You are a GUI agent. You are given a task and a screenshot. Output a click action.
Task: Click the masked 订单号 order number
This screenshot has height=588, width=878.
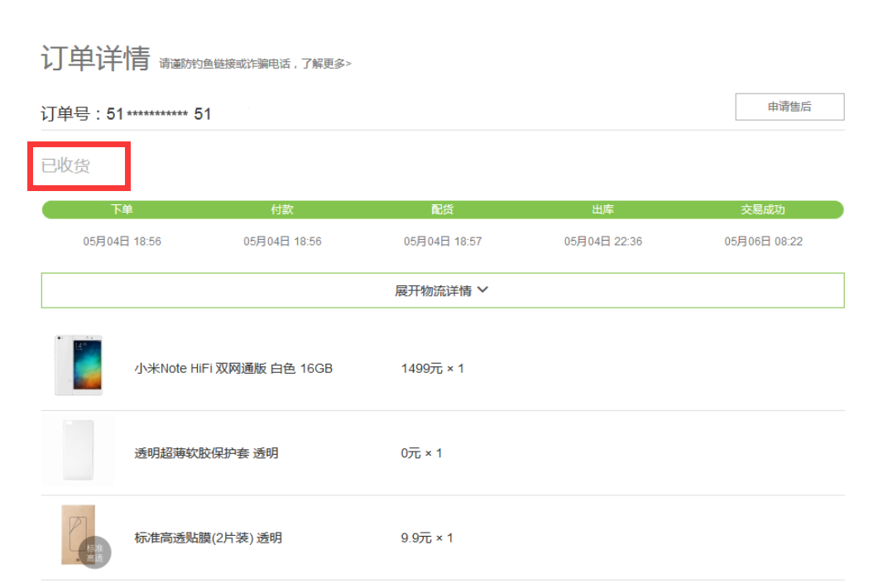coord(158,114)
